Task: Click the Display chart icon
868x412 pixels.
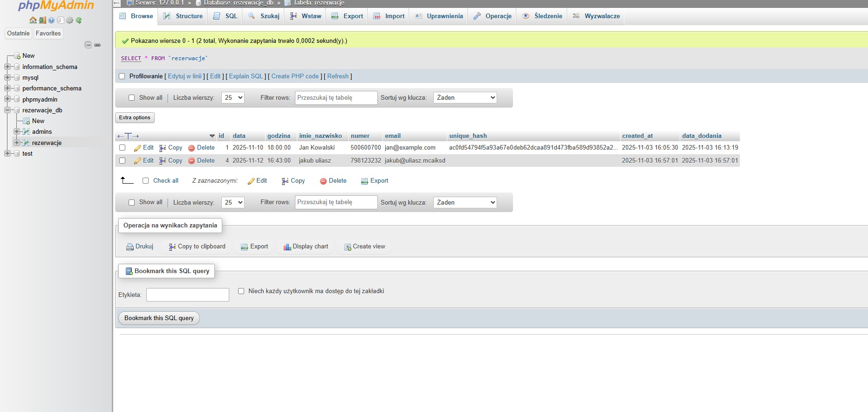Action: coord(287,247)
